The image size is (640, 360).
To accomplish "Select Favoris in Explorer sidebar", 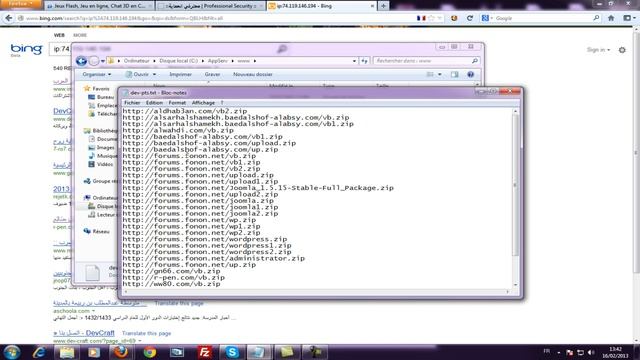I will [x=100, y=89].
